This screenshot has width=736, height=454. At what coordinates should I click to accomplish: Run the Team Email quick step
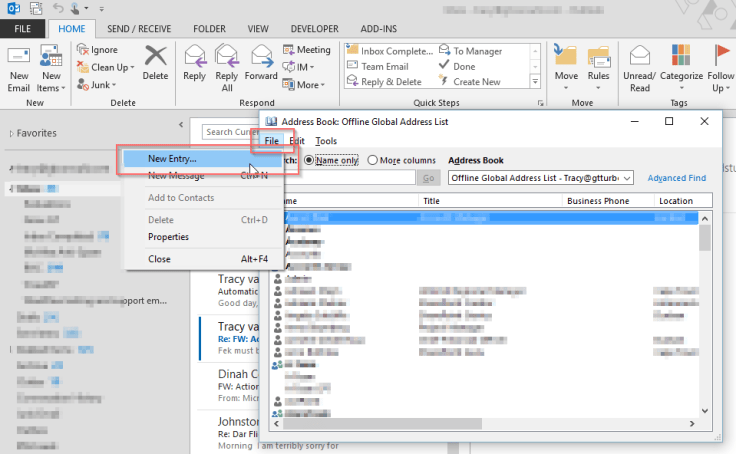click(x=377, y=66)
